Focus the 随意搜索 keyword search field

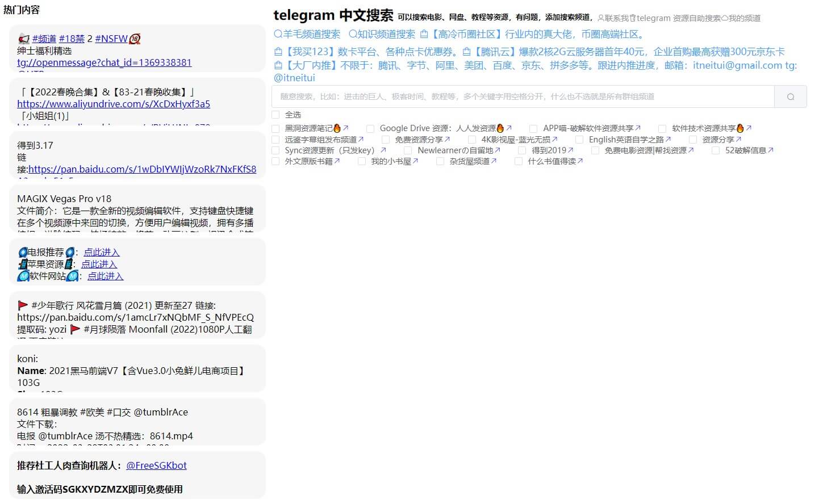(523, 97)
